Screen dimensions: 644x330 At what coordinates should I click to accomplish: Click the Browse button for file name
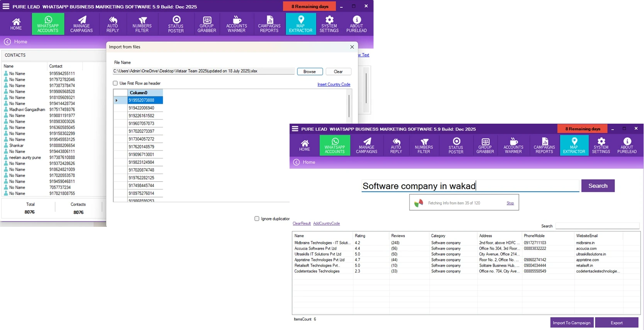(x=310, y=71)
